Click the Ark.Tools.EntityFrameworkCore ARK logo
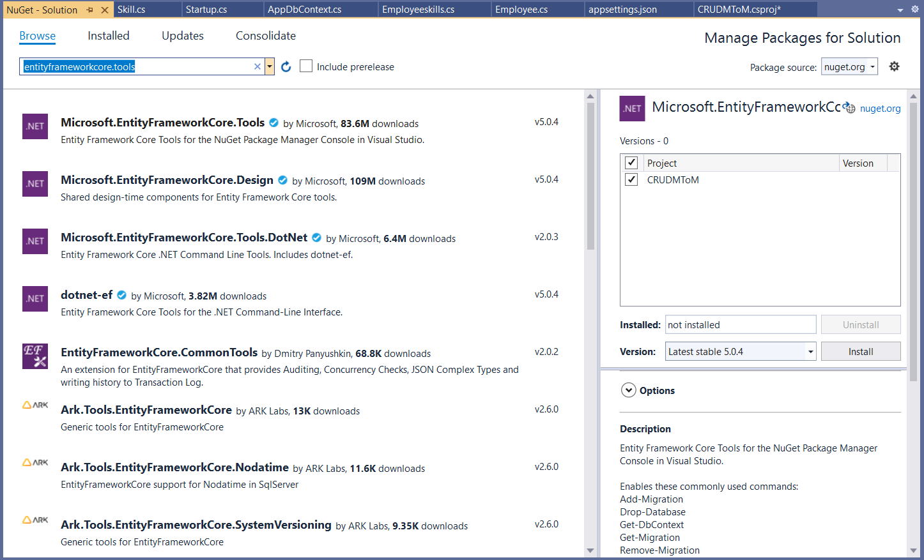This screenshot has width=924, height=560. coord(35,405)
